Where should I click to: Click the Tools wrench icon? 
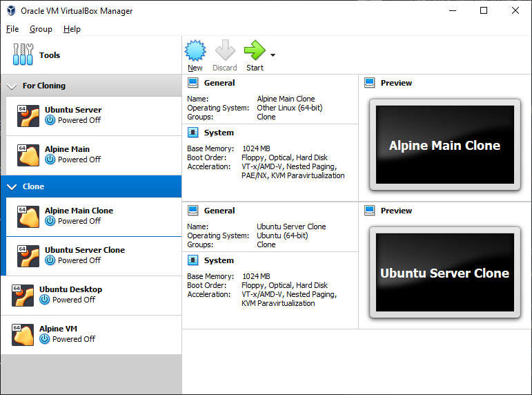pyautogui.click(x=23, y=54)
